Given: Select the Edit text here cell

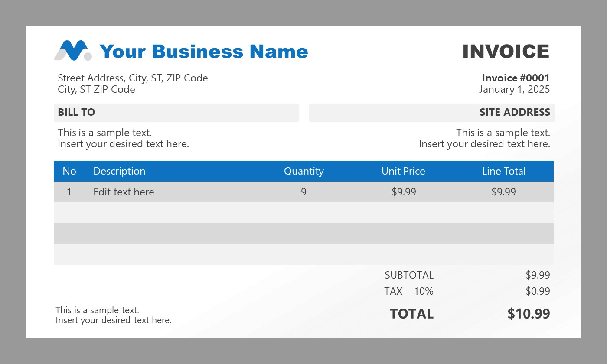Looking at the screenshot, I should coord(124,192).
